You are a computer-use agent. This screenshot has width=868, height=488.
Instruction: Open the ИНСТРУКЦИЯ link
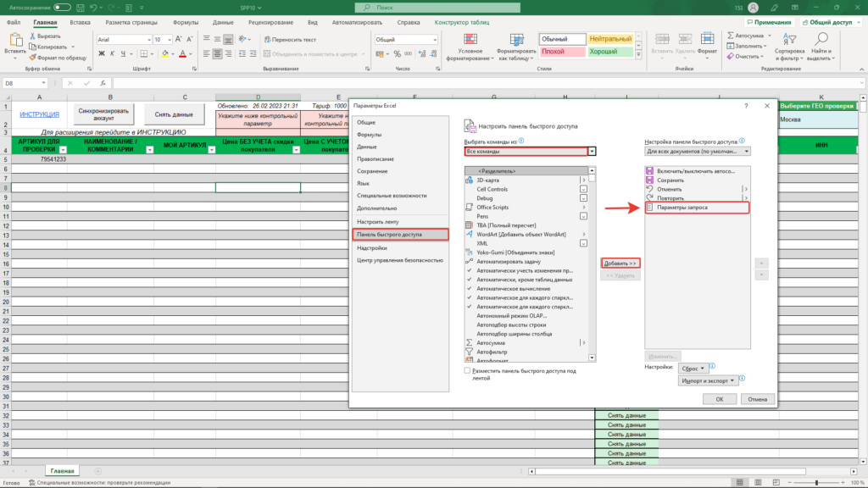(39, 114)
